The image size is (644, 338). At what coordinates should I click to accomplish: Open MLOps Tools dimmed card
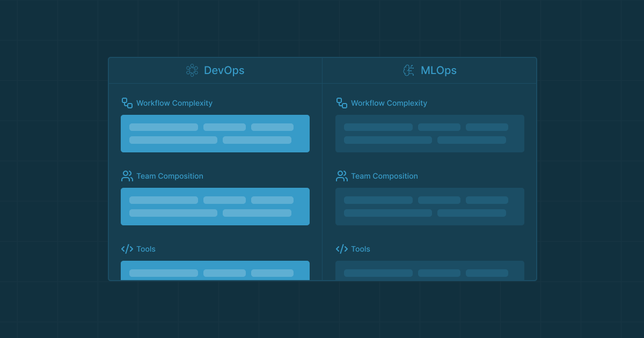(x=430, y=270)
